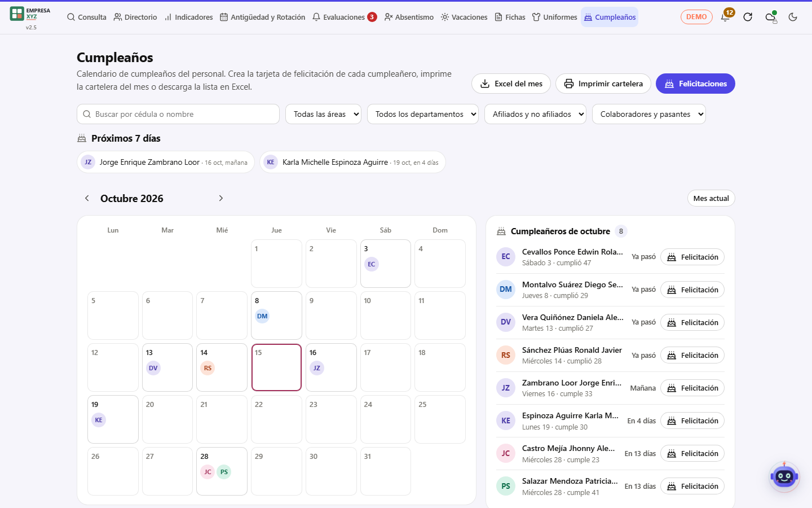Go to Uniformes section
This screenshot has width=812, height=508.
point(555,17)
